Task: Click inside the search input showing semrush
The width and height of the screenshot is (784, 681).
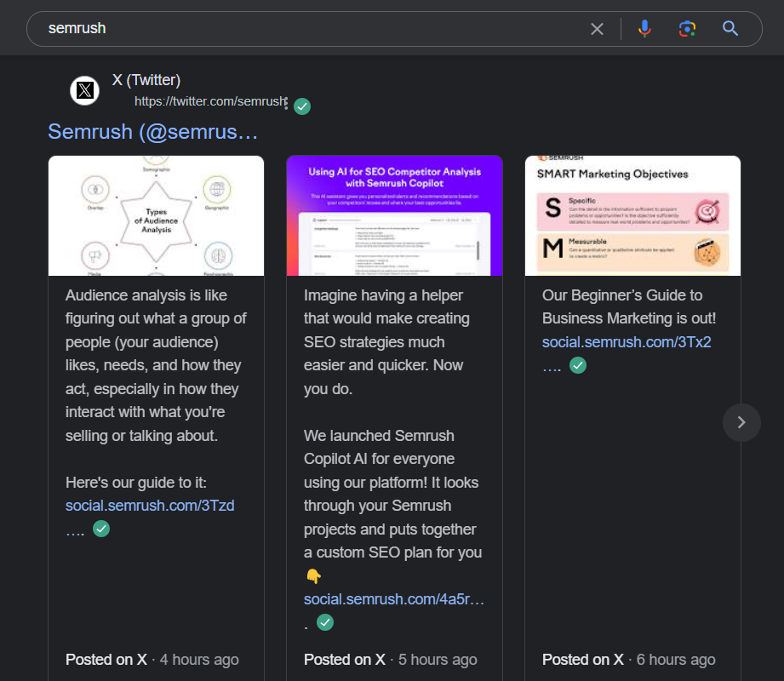Action: coord(255,28)
